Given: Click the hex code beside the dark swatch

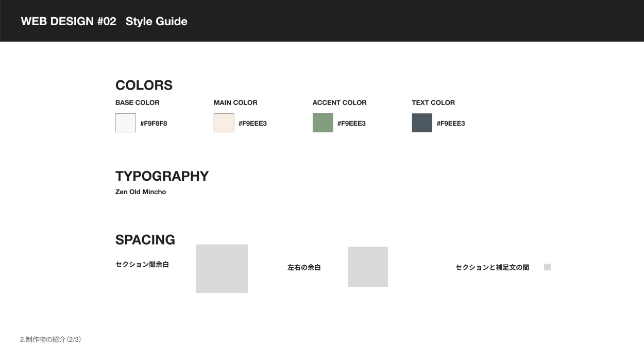Looking at the screenshot, I should pos(451,124).
